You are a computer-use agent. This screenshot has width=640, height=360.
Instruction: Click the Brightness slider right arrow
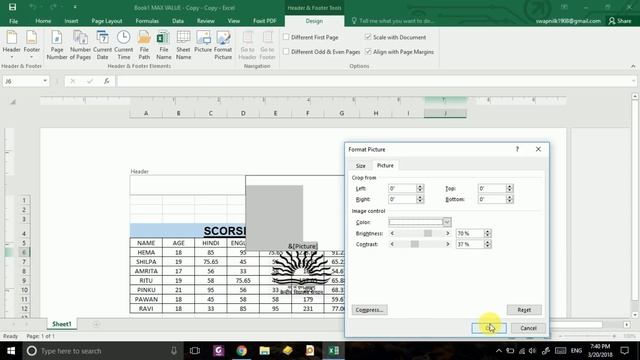pos(447,233)
